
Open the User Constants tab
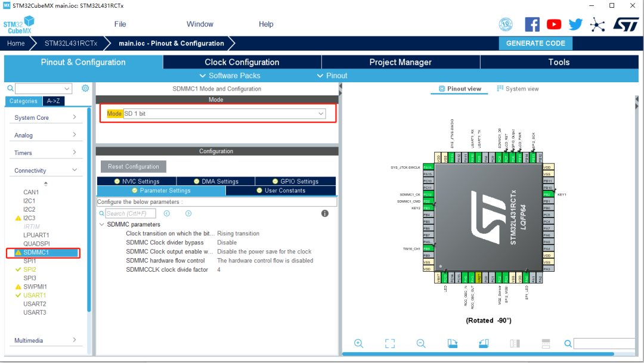pyautogui.click(x=281, y=191)
